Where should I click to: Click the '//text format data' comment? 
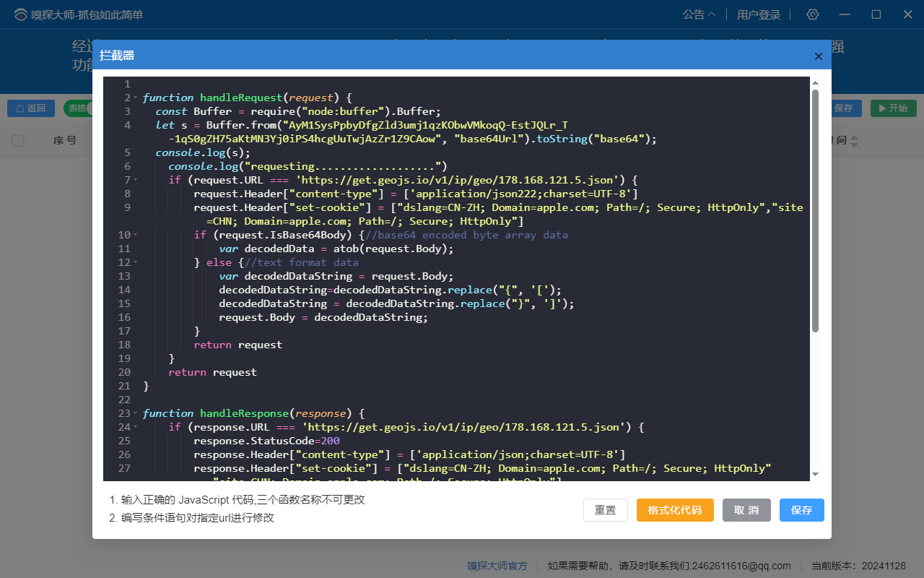tap(302, 262)
